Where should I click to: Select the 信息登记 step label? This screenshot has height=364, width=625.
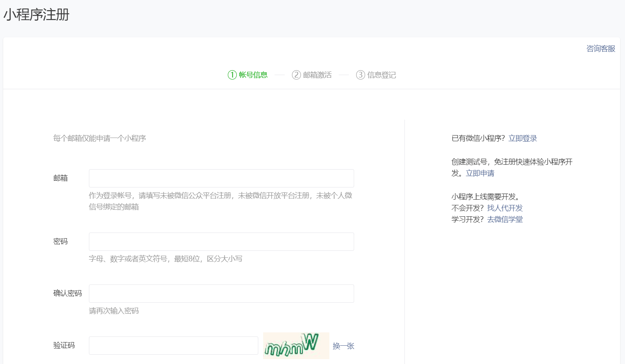click(381, 75)
